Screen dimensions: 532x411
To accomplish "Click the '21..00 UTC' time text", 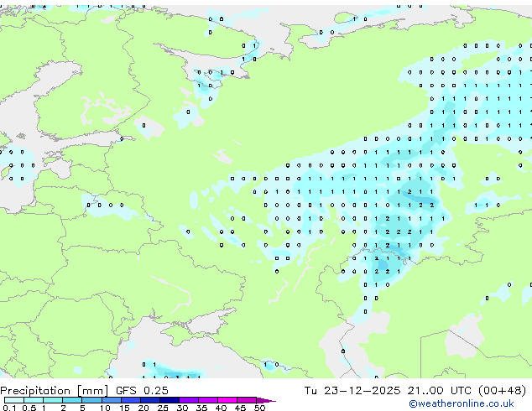I will pyautogui.click(x=440, y=391).
